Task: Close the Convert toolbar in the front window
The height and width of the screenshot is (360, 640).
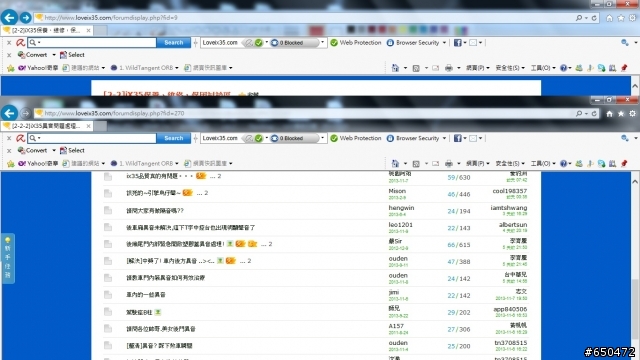Action: pos(9,151)
